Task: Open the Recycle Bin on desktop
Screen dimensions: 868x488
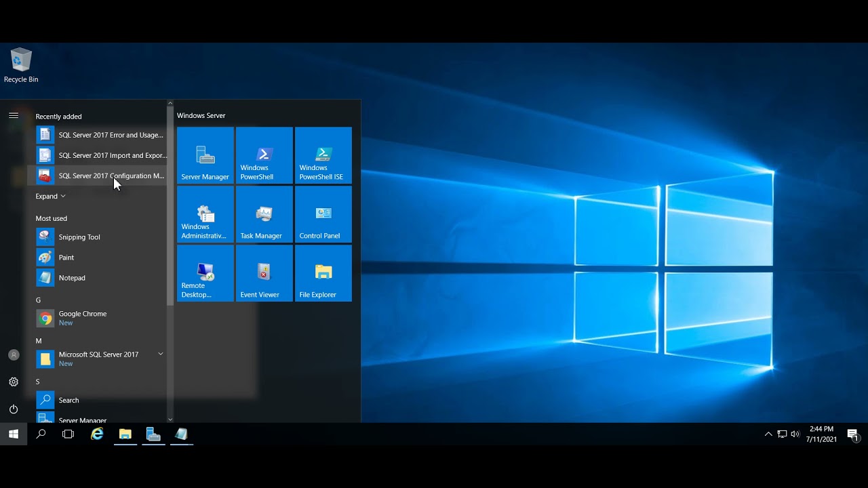Action: point(21,66)
